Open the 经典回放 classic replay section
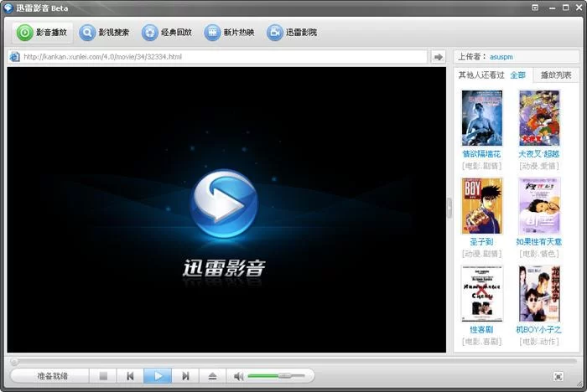This screenshot has height=392, width=587. [x=167, y=33]
